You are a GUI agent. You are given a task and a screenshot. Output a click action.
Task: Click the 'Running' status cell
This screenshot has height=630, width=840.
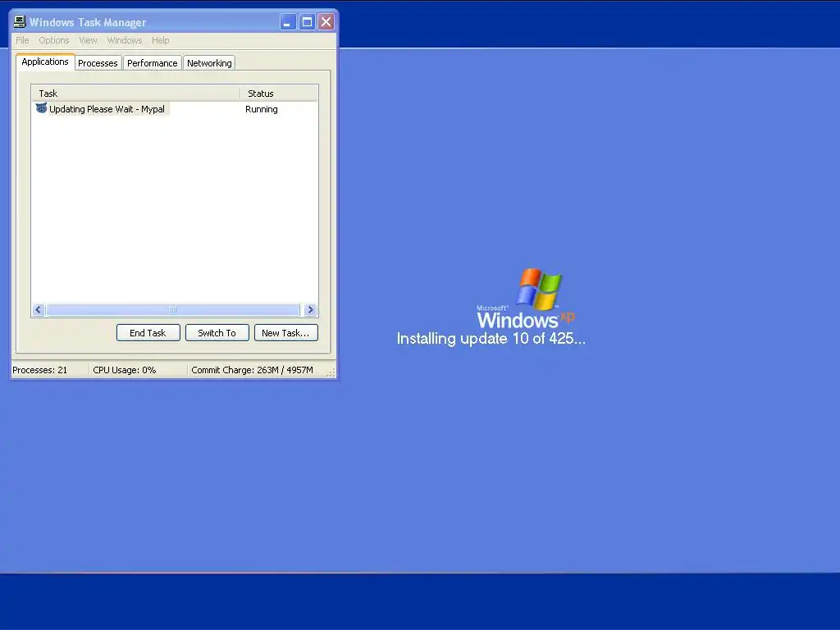click(262, 109)
